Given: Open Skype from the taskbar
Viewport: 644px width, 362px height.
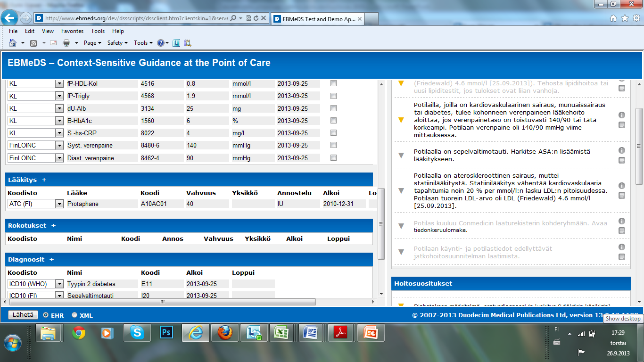Looking at the screenshot, I should point(137,333).
